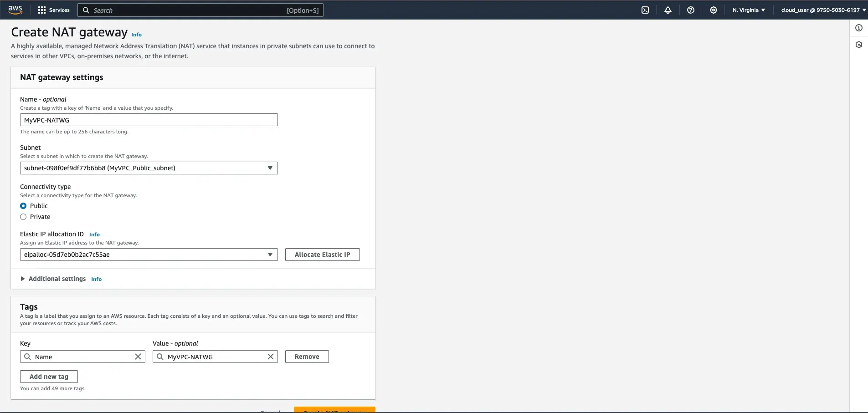Open the Elastic IP allocation ID dropdown
Viewport: 868px width, 413px height.
pyautogui.click(x=270, y=254)
